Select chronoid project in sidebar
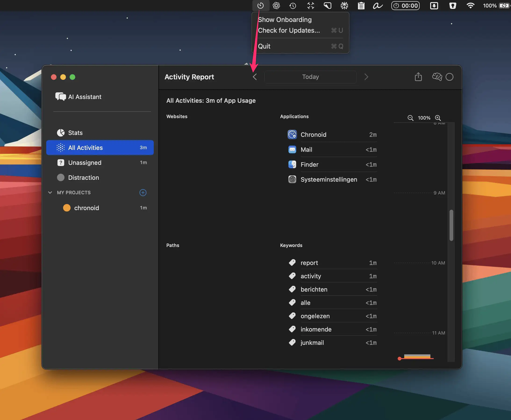 100,208
